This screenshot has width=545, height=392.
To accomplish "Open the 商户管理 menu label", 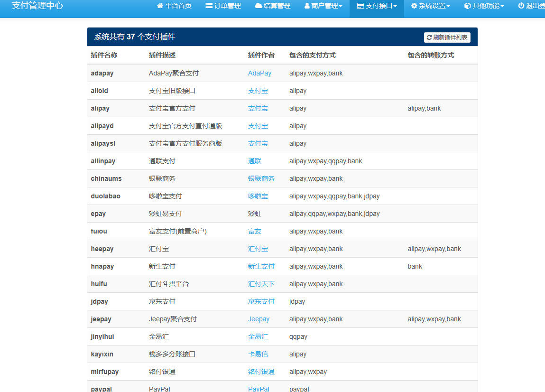I will (324, 6).
